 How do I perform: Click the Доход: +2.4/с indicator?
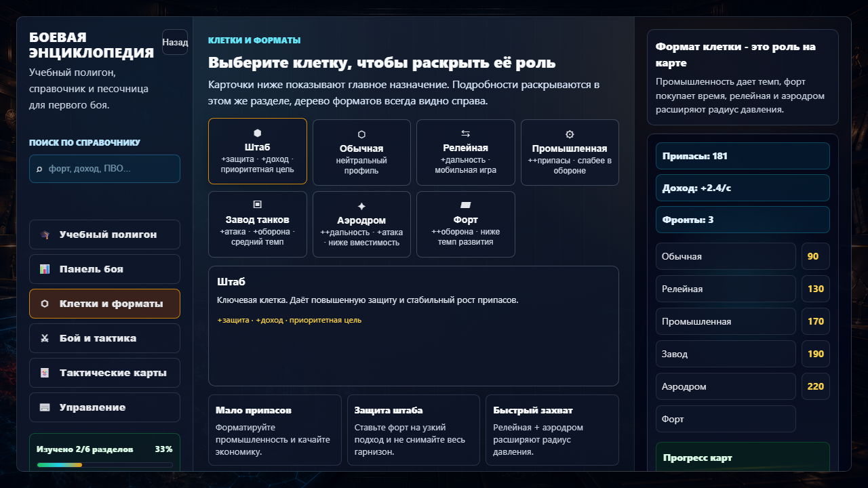pos(743,188)
